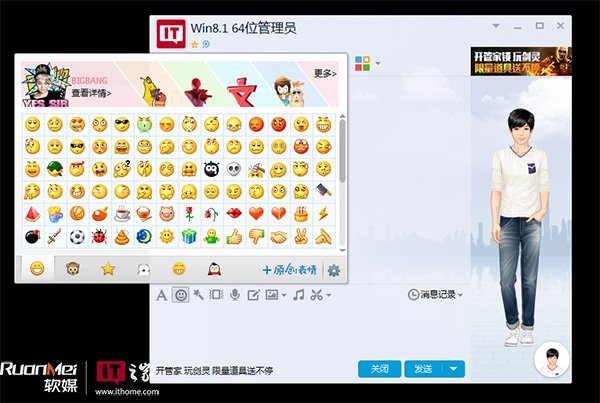Click the IT group avatar logo
Viewport: 600px width, 403px height.
[171, 34]
